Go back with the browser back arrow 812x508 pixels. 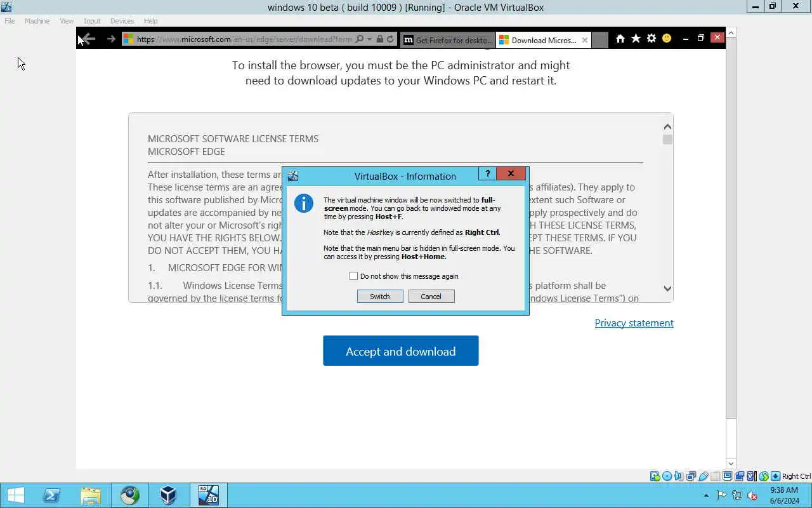click(x=89, y=39)
